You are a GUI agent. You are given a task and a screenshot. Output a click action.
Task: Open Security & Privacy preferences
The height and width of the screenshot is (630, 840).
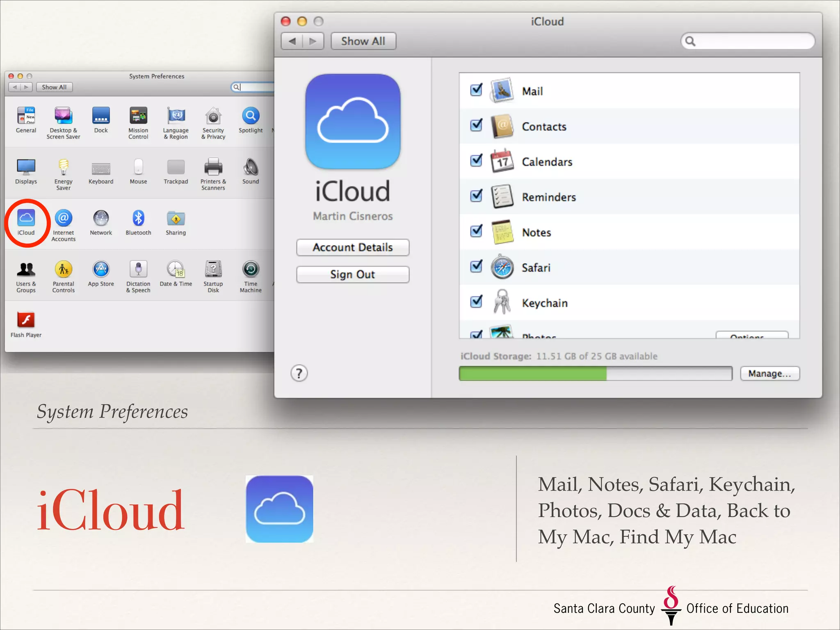click(213, 123)
